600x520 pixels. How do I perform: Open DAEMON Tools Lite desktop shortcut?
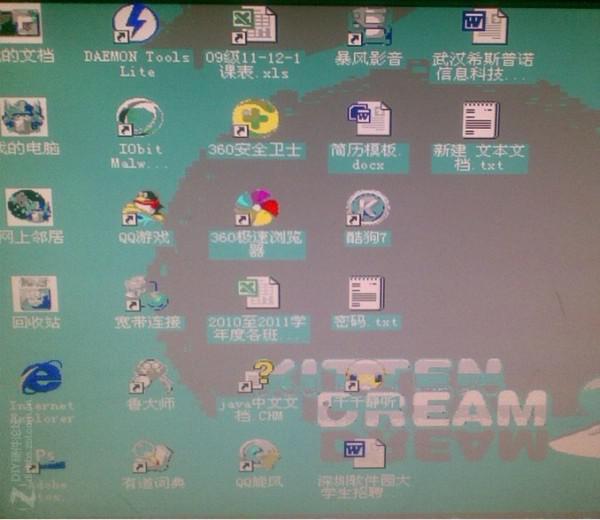point(136,25)
